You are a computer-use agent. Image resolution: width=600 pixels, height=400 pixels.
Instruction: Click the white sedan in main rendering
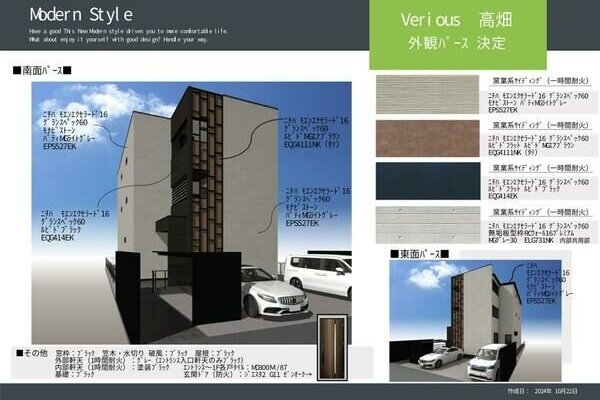click(x=275, y=292)
